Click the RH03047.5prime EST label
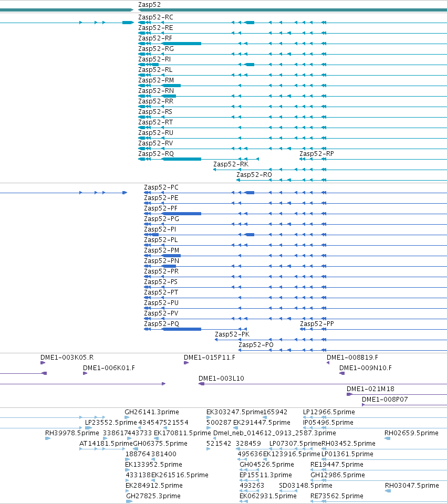 coord(412,486)
